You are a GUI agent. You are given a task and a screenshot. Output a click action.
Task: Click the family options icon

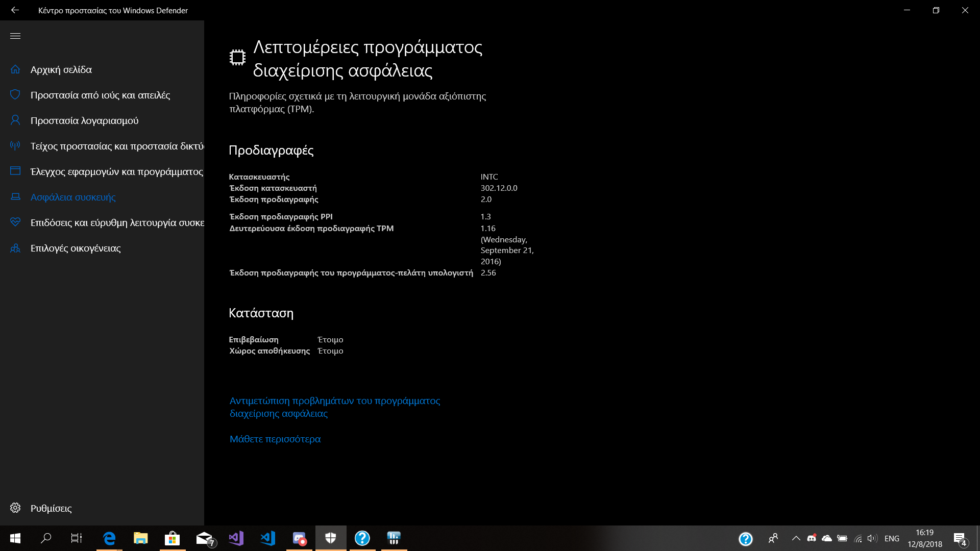point(15,248)
